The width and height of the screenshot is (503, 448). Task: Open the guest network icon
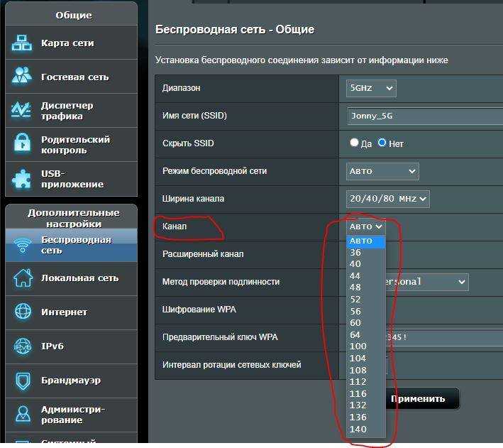[x=22, y=77]
